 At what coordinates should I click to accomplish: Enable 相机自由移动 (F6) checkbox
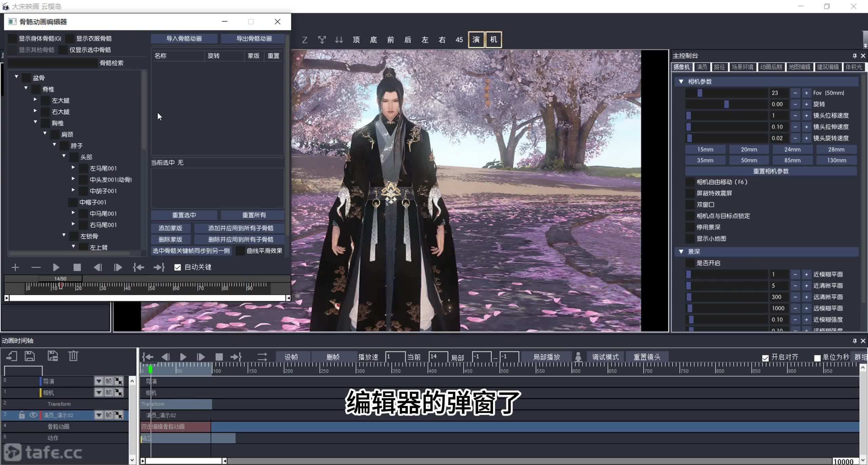point(690,182)
